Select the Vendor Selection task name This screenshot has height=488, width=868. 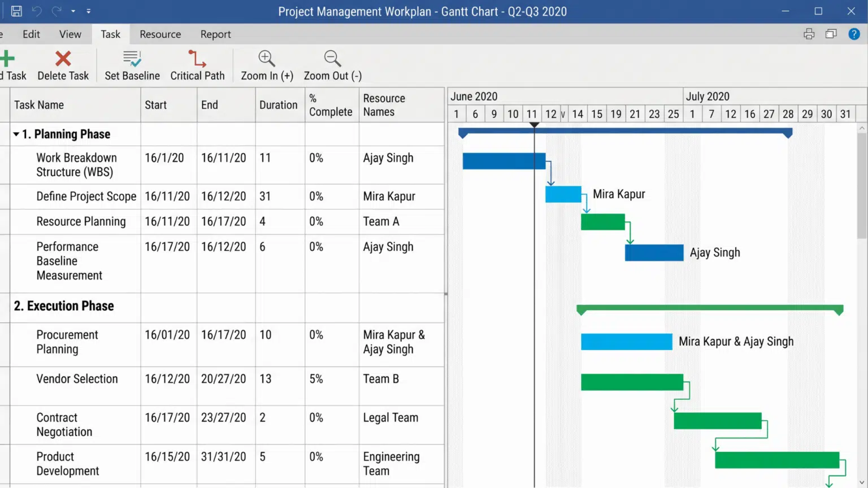77,379
